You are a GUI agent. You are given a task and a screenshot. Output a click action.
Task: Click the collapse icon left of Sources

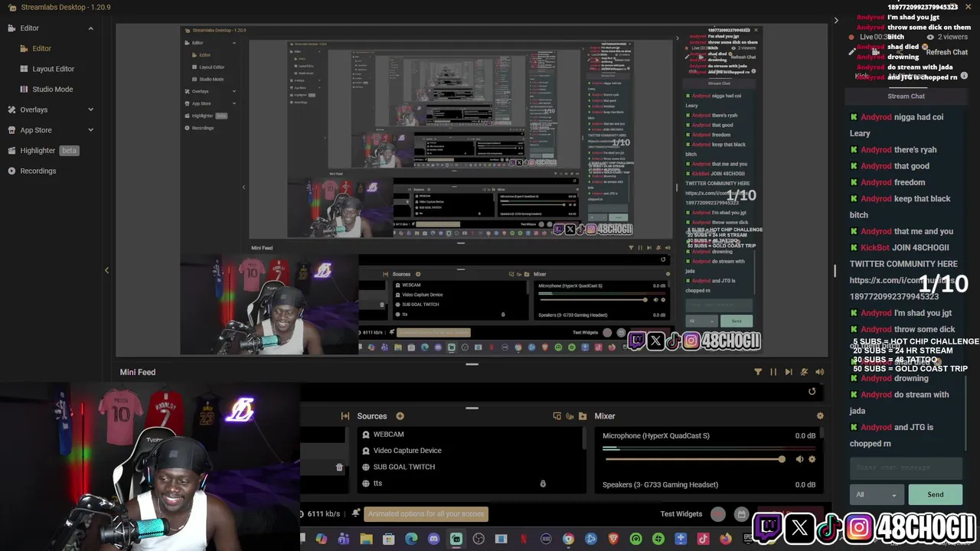(345, 416)
